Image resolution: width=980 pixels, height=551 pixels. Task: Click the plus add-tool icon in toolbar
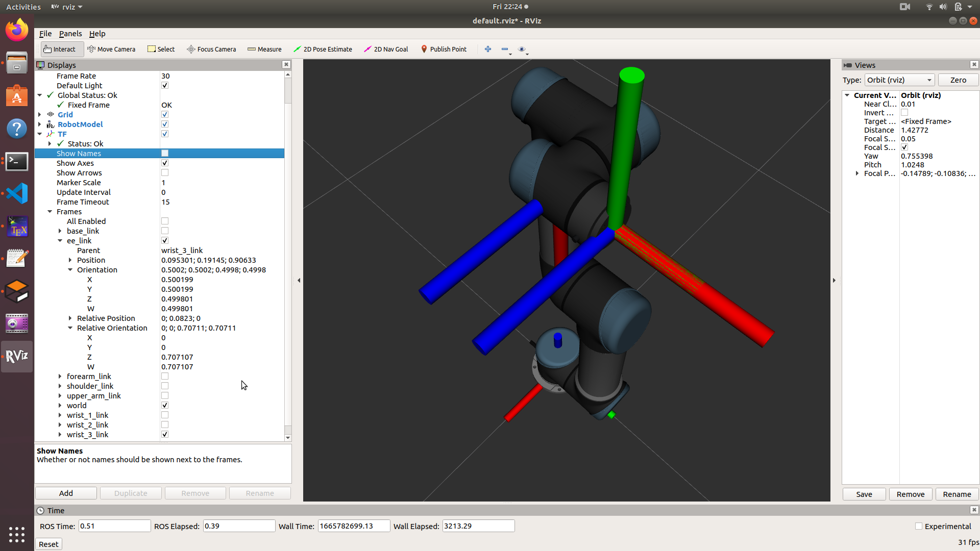[x=488, y=49]
